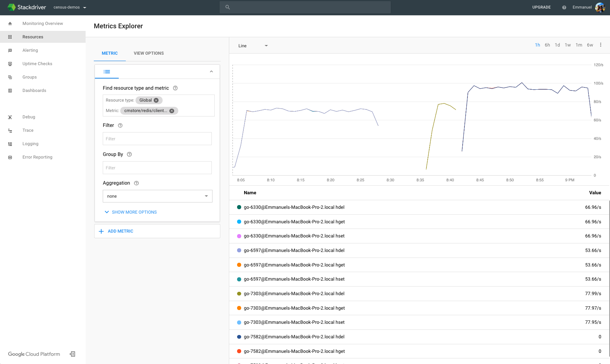Click the help icon next to Group By

[130, 154]
